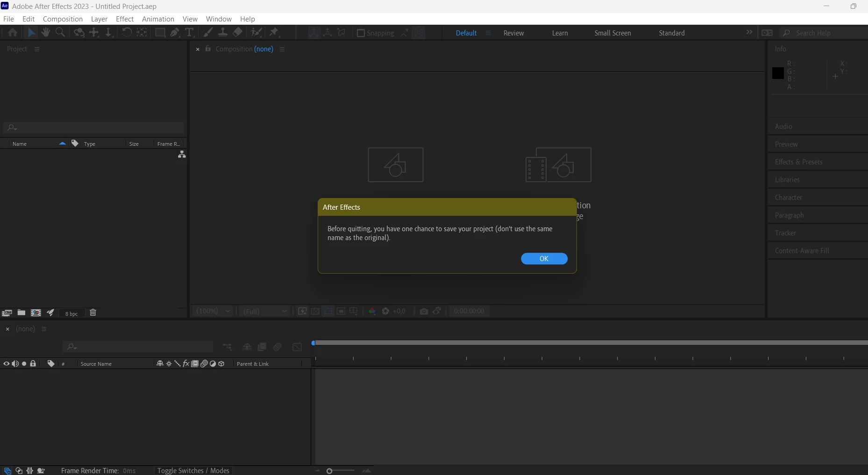
Task: Click OK in the After Effects dialog
Action: click(544, 259)
